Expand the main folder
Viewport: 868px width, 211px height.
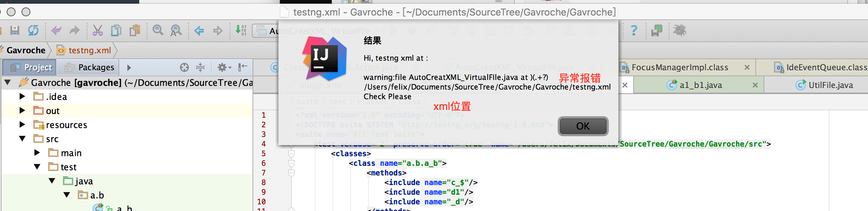click(x=37, y=153)
